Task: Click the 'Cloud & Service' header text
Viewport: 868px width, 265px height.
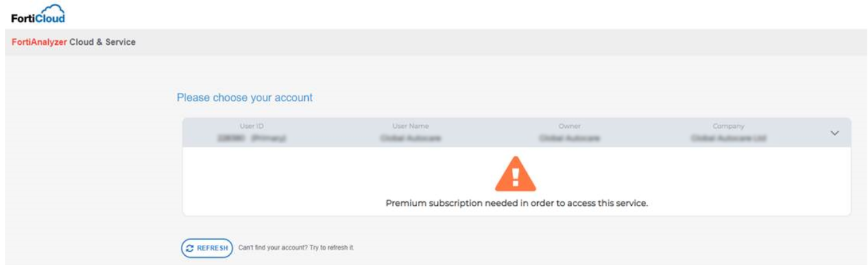Action: click(102, 42)
